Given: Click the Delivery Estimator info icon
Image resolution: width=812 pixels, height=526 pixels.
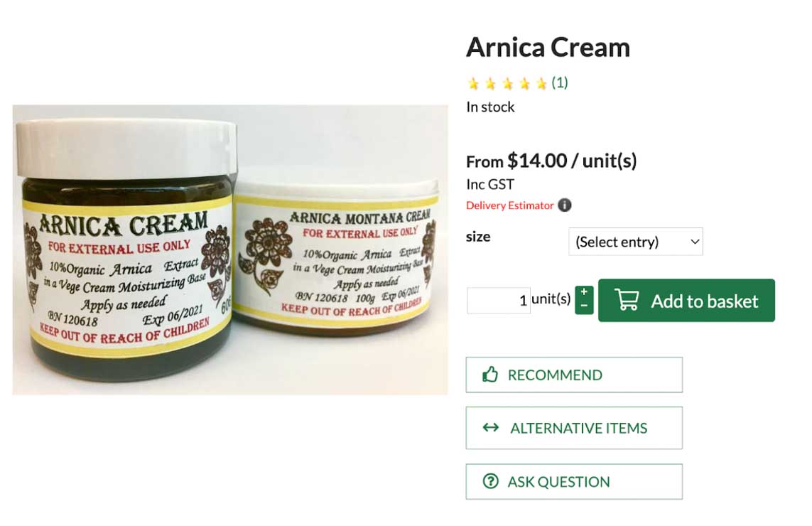Looking at the screenshot, I should point(565,205).
